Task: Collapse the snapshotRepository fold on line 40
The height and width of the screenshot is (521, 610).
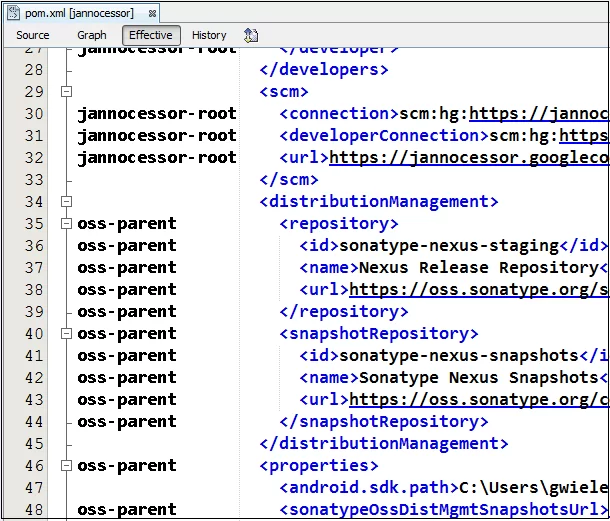Action: point(67,333)
